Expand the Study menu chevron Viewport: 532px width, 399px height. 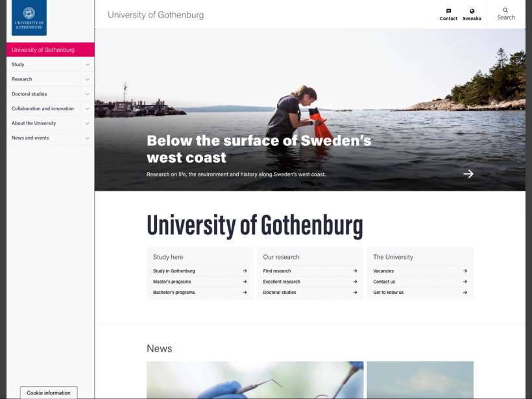87,64
